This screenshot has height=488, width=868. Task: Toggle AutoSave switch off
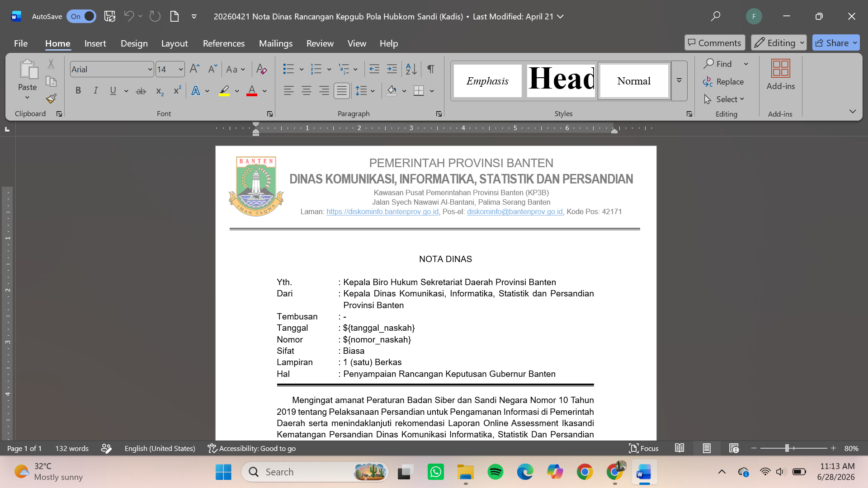pos(81,16)
